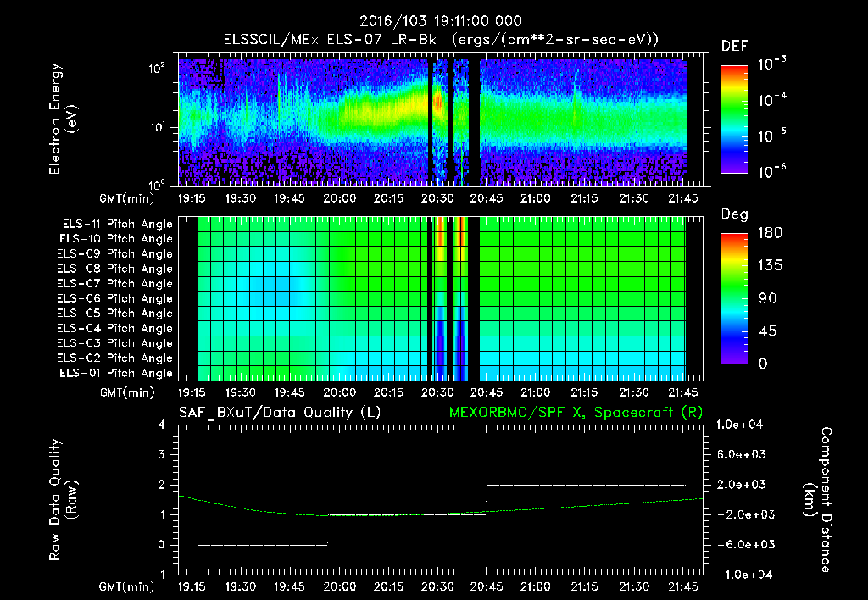Click the 180 tick on Deg scale
The height and width of the screenshot is (600, 868).
tap(770, 233)
